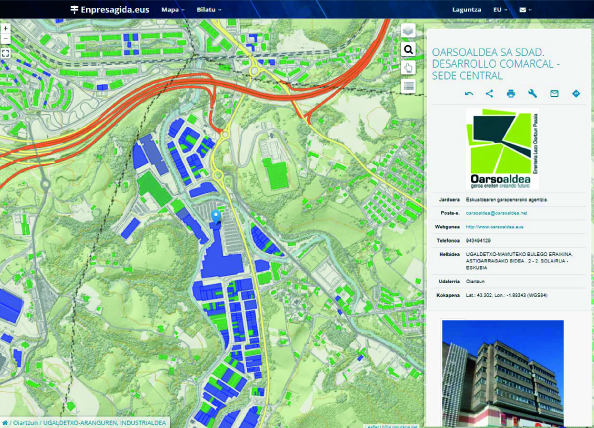Open the Laguntza help menu

point(466,10)
